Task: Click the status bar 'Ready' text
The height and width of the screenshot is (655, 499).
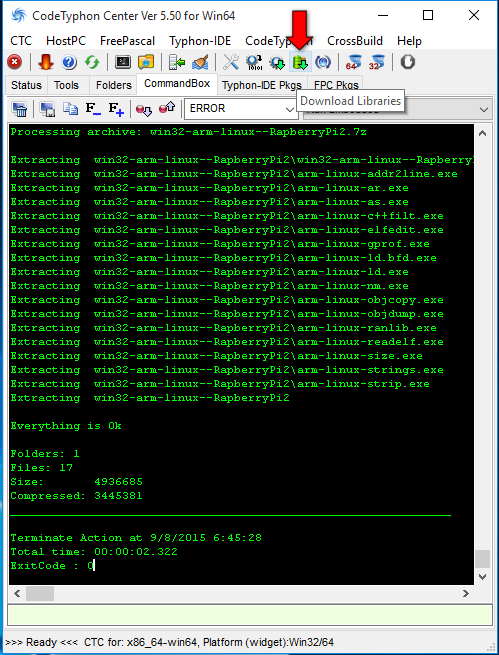Action: [41, 642]
